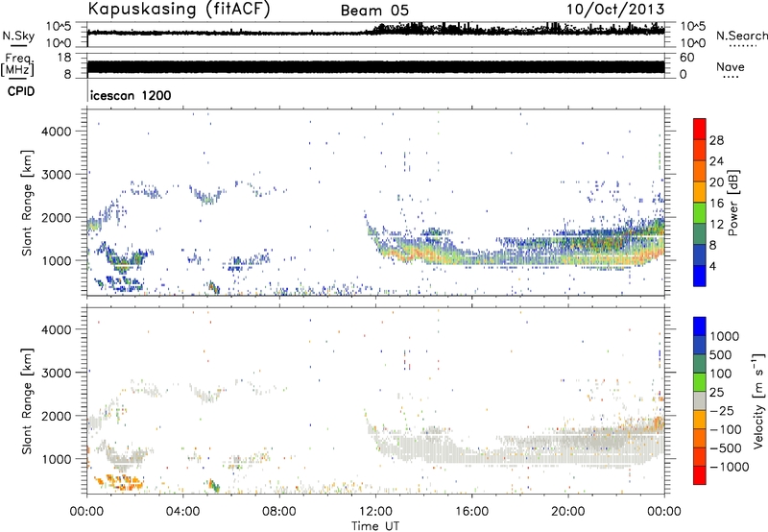
Task: Select the "16:00" time tick label
Action: click(471, 512)
